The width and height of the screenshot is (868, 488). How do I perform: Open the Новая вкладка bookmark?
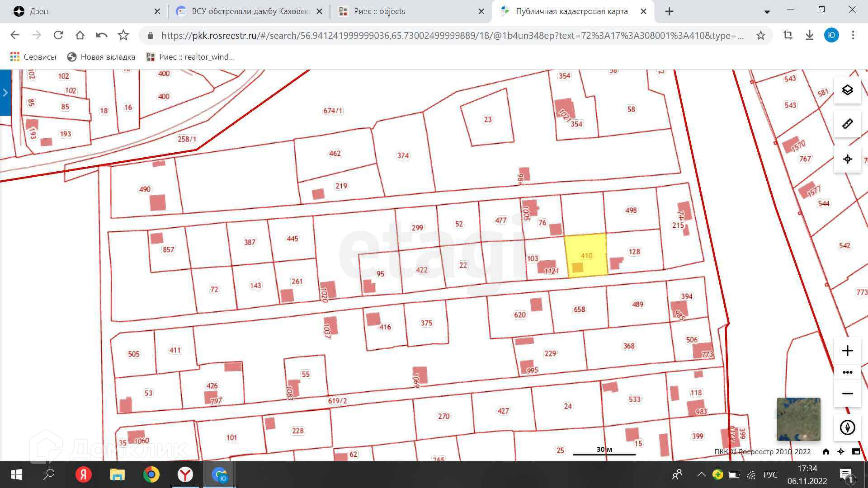tap(101, 57)
